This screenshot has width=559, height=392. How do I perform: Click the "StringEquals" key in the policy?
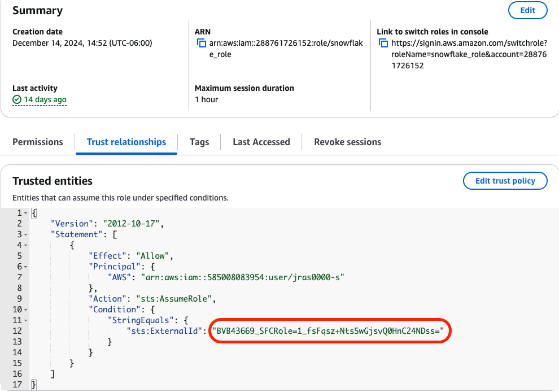141,320
